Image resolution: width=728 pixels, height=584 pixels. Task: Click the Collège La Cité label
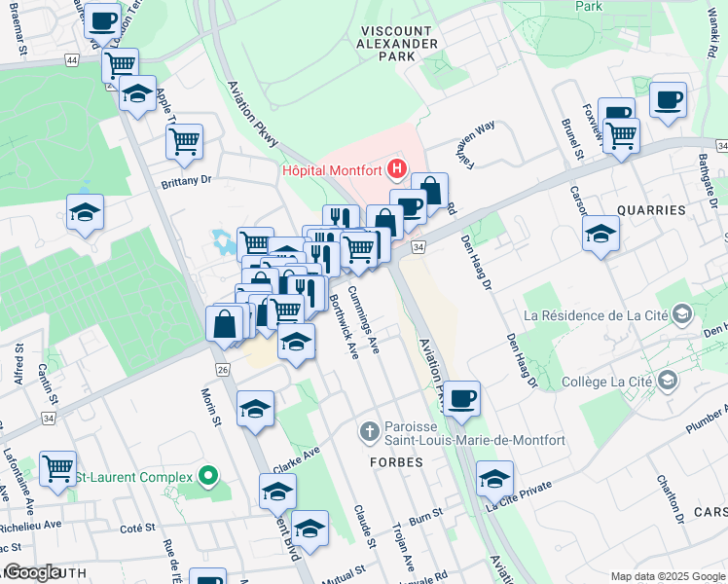pos(606,383)
